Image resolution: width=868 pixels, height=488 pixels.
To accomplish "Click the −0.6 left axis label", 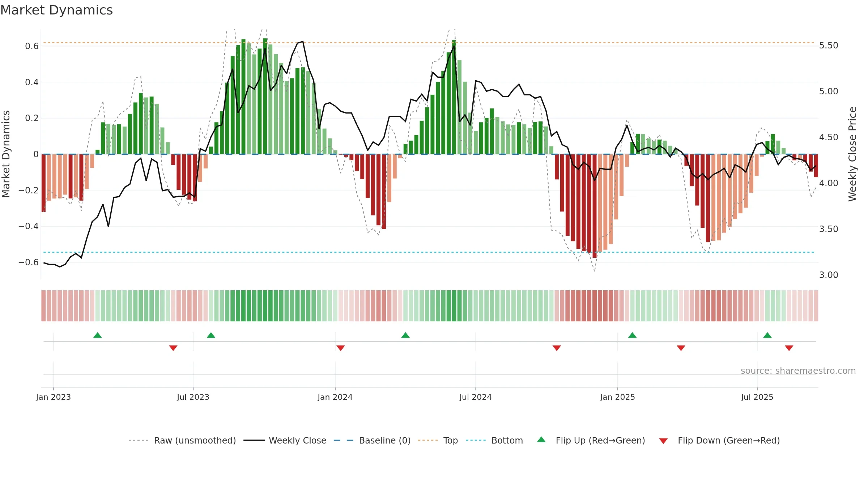I will 29,262.
